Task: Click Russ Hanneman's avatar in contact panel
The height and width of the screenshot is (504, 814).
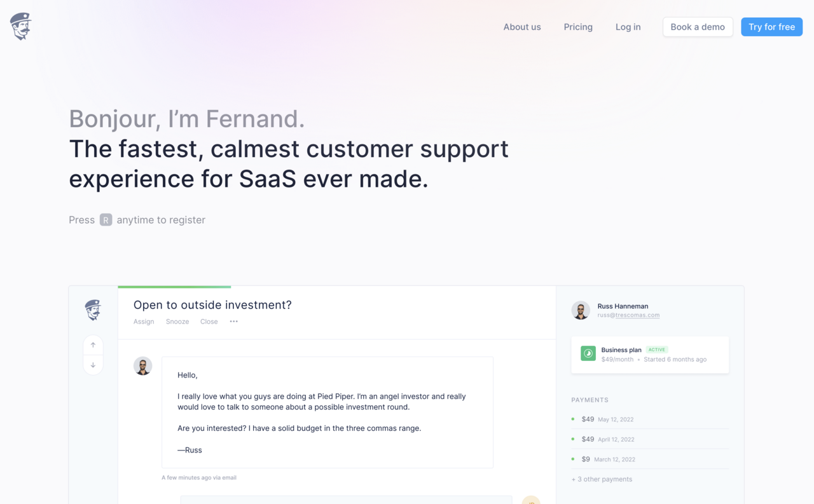Action: tap(581, 310)
